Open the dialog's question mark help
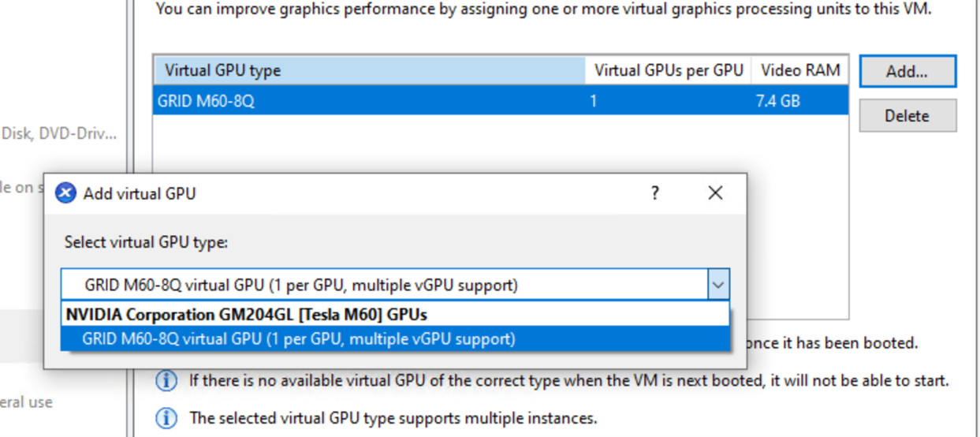Screen dimensions: 980x437 click(x=654, y=192)
